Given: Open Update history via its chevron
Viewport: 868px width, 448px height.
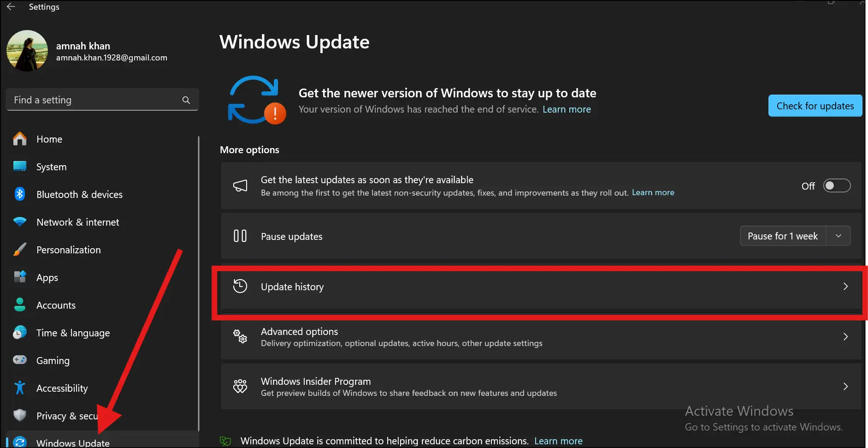Looking at the screenshot, I should pos(845,287).
